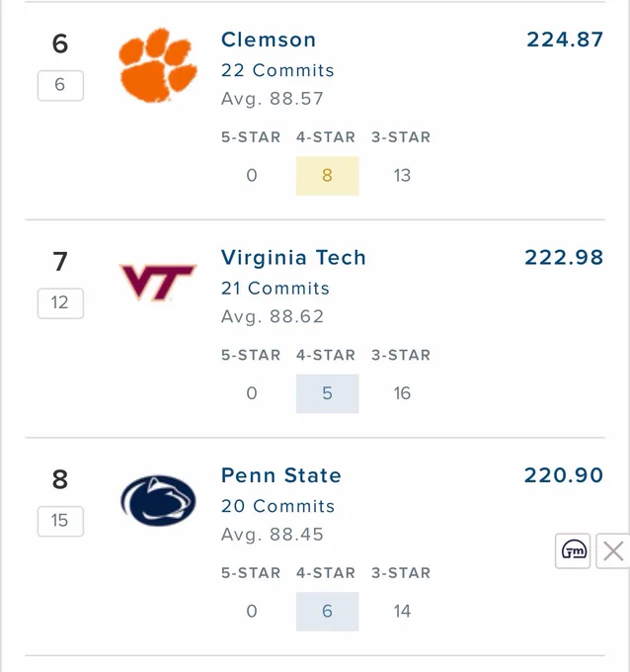
Task: Click Penn State's previous rank box 15
Action: click(x=60, y=521)
